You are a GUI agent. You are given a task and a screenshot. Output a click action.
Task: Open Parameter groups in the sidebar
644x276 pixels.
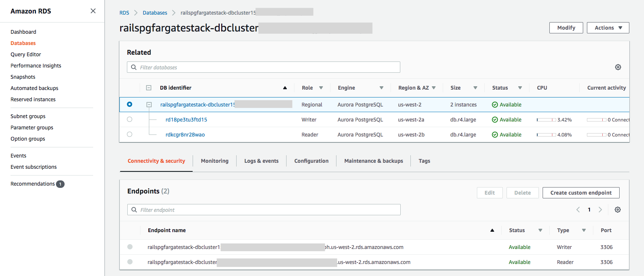[x=32, y=127]
